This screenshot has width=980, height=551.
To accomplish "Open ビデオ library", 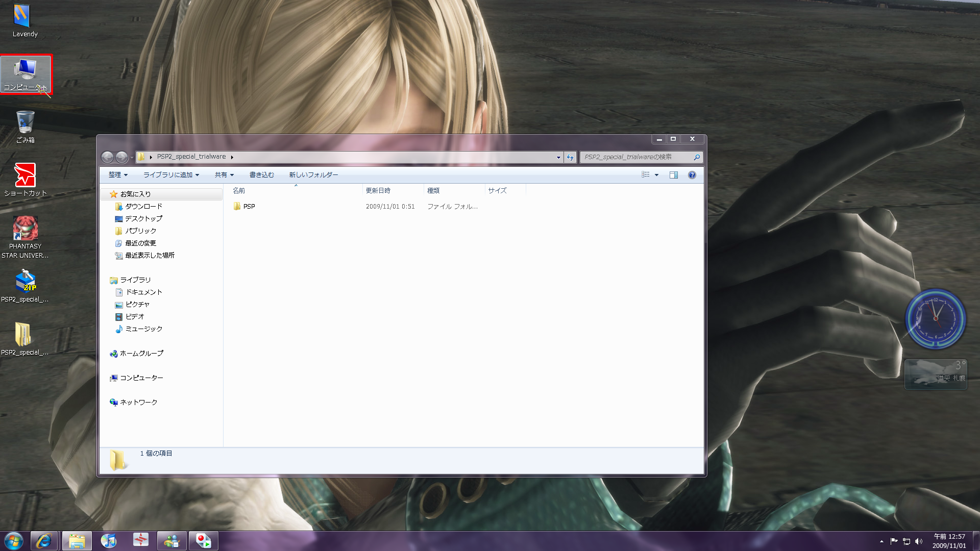I will (130, 317).
